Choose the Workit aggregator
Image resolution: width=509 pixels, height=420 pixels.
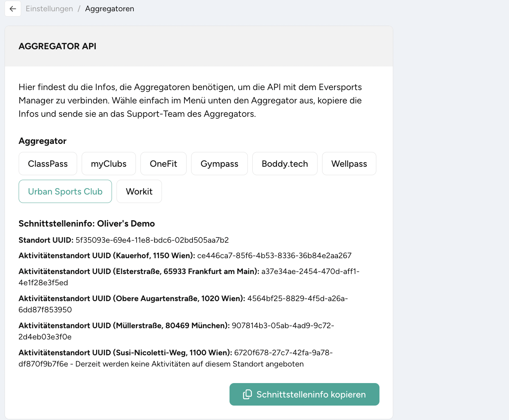click(139, 191)
